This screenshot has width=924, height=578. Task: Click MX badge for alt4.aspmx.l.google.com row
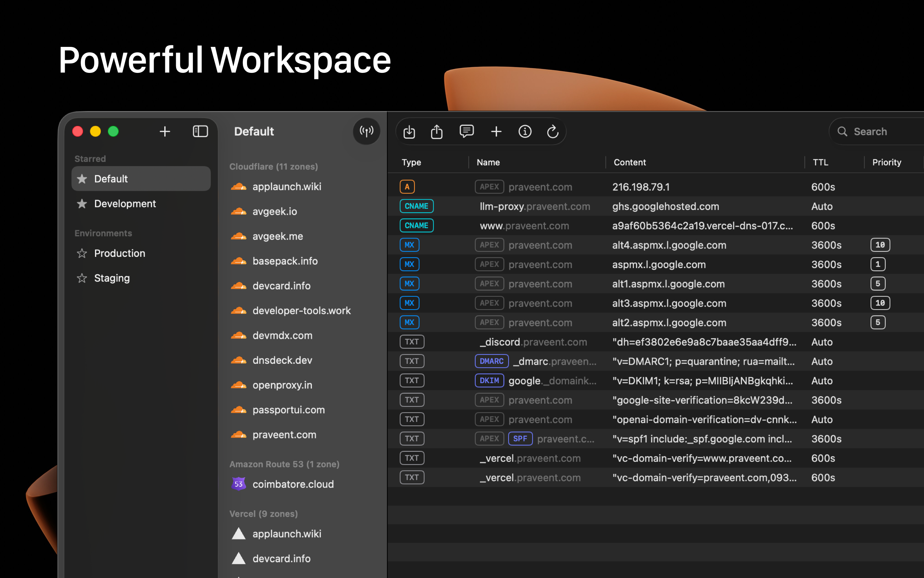coord(409,245)
